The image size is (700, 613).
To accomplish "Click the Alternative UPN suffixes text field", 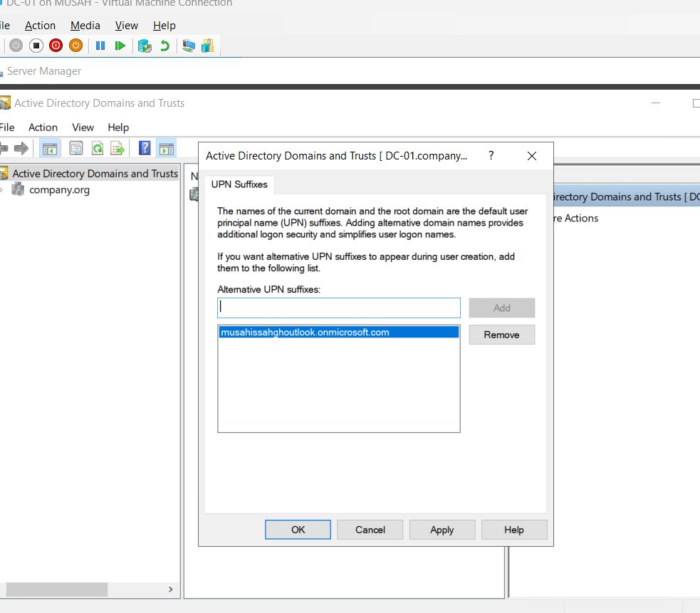I will (339, 308).
